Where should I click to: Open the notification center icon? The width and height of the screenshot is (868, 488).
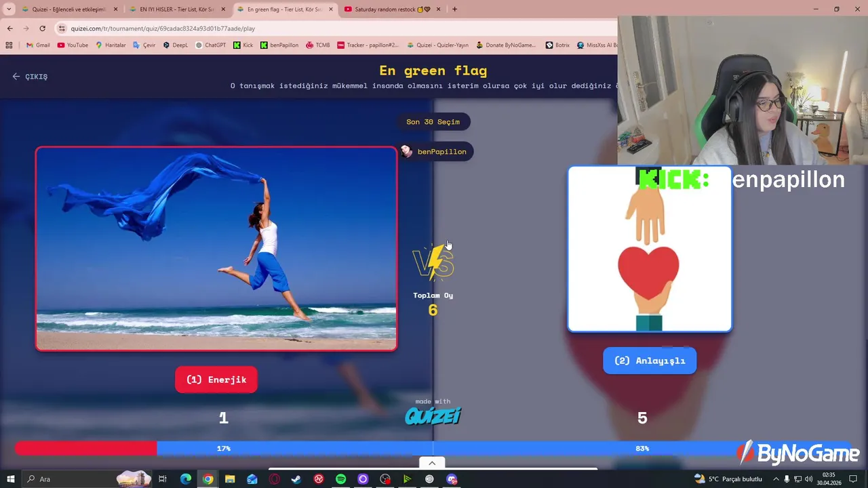[x=854, y=479]
